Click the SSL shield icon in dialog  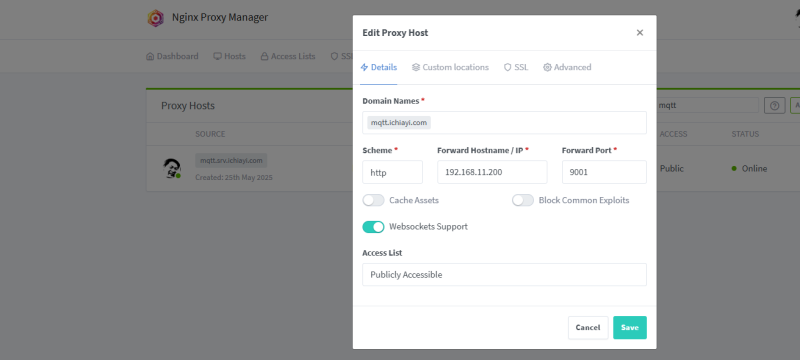[x=508, y=67]
